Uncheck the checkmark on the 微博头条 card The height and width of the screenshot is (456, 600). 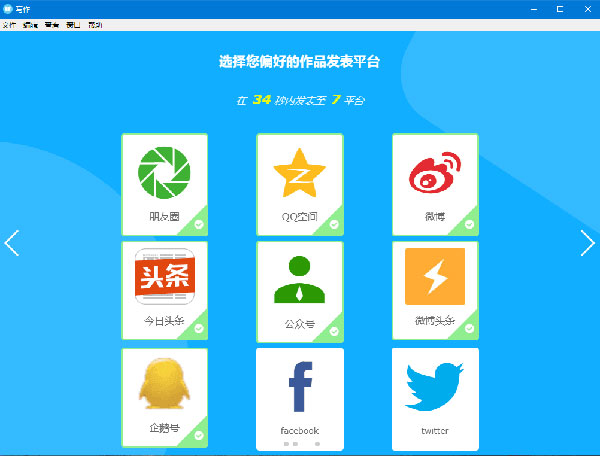coord(470,328)
